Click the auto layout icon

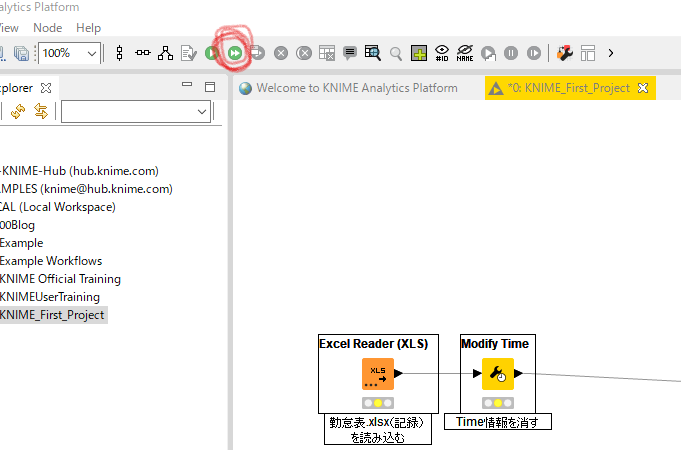coord(165,53)
